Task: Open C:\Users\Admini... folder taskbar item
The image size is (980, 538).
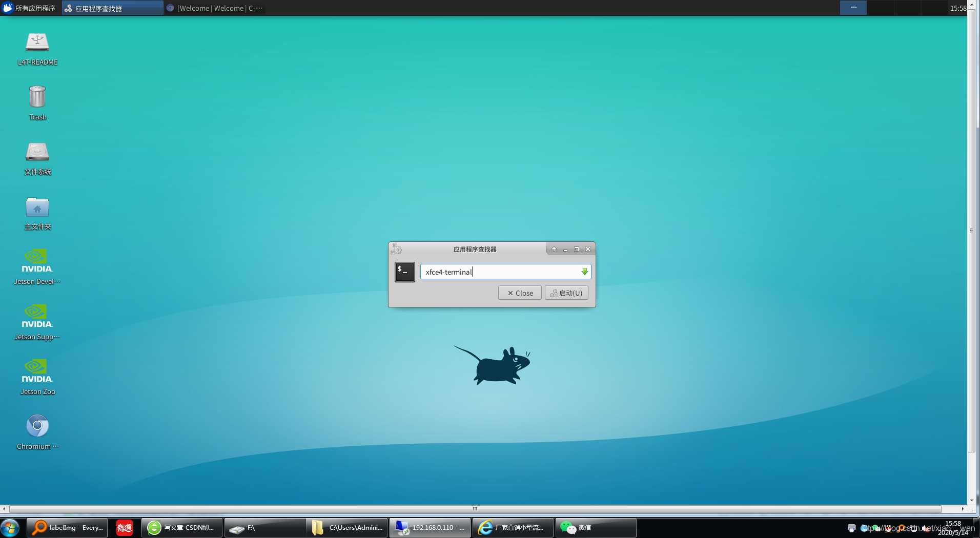Action: tap(348, 528)
